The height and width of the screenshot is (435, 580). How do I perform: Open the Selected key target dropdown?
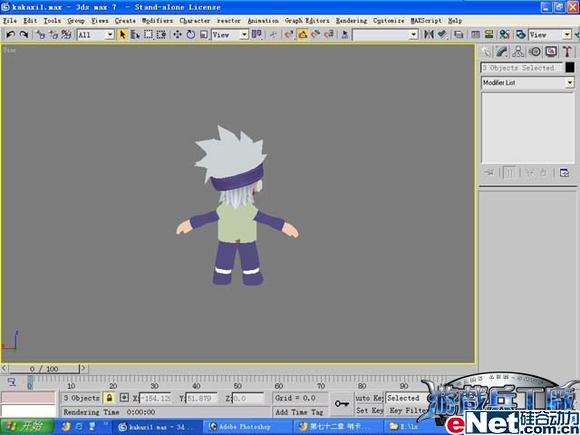[406, 398]
